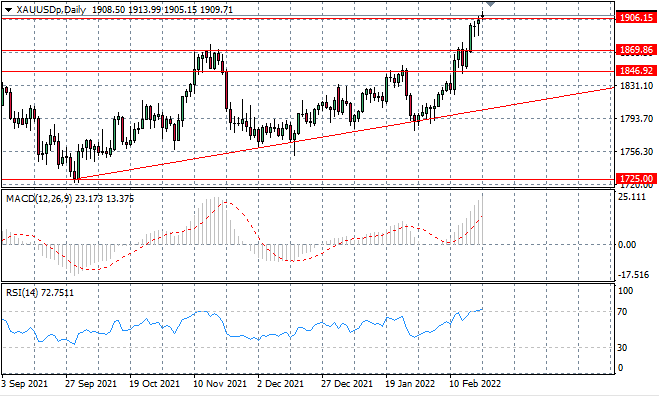
Task: Select the chart shift marker triangle at top
Action: (x=490, y=4)
